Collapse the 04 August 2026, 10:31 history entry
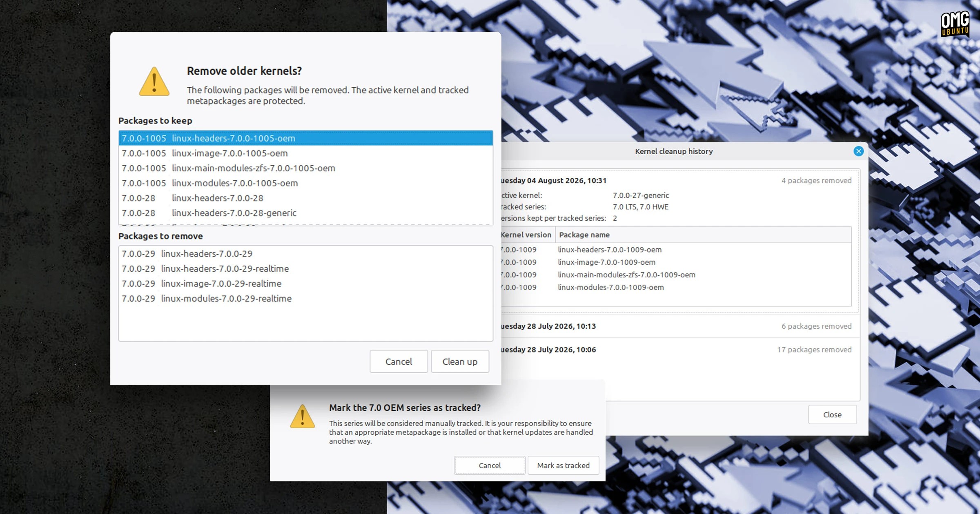This screenshot has width=980, height=514. pos(680,180)
